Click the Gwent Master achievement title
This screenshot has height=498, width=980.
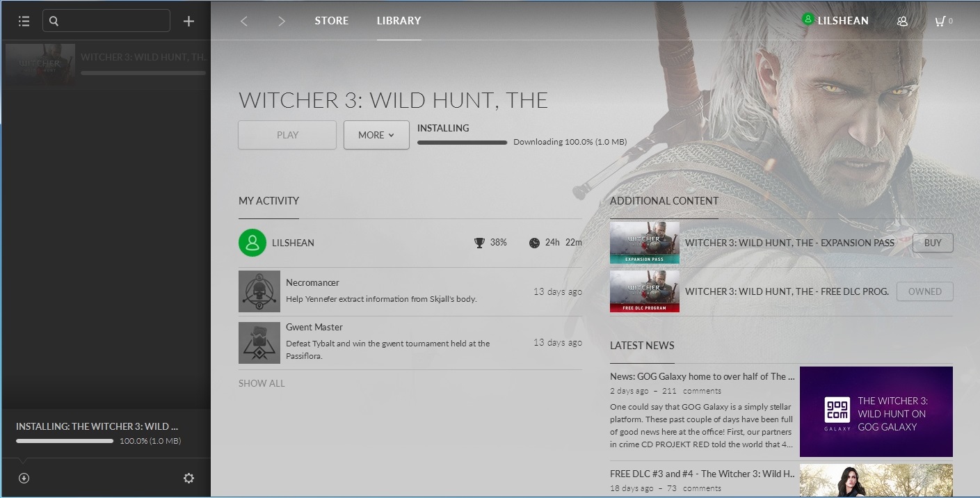point(314,327)
